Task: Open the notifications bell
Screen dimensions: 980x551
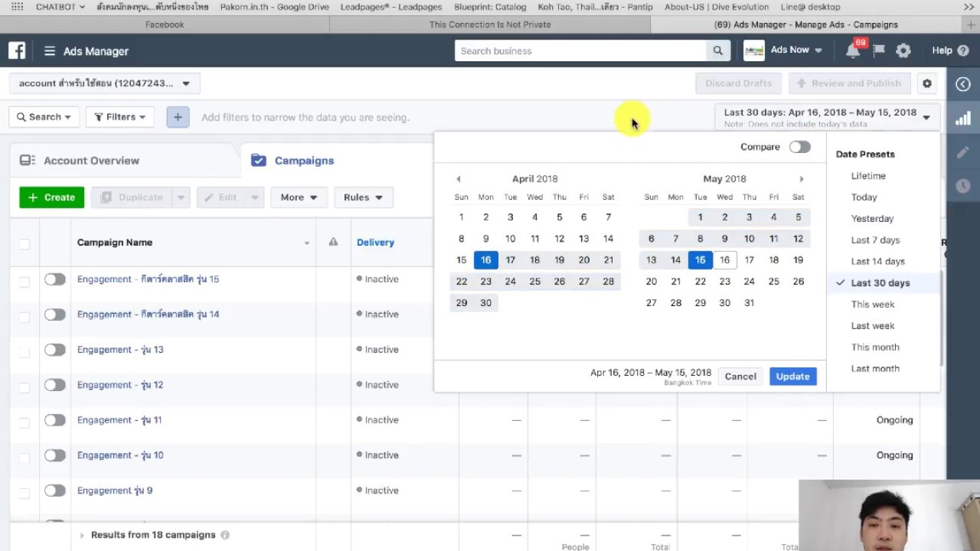Action: coord(852,51)
